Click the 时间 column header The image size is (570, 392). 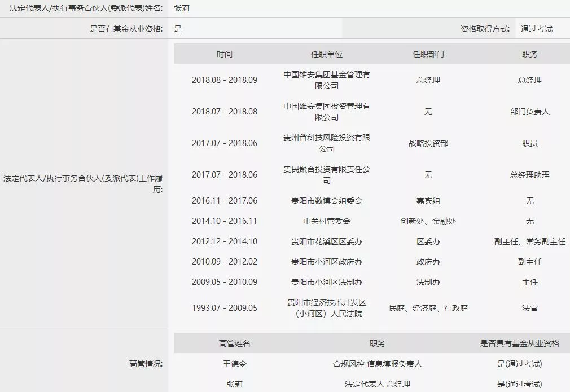224,54
